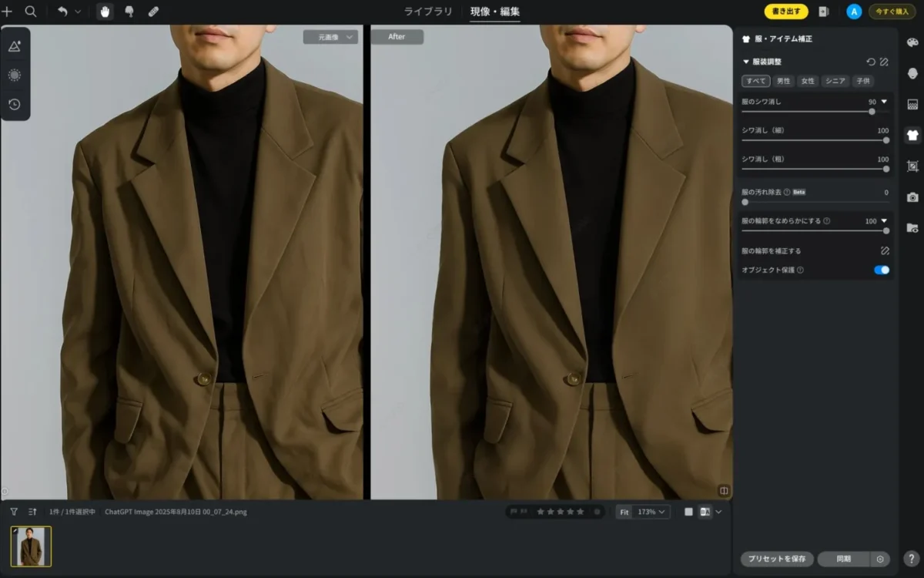Switch to the ライブラリ tab
Screen dimensions: 924x578
tap(429, 12)
